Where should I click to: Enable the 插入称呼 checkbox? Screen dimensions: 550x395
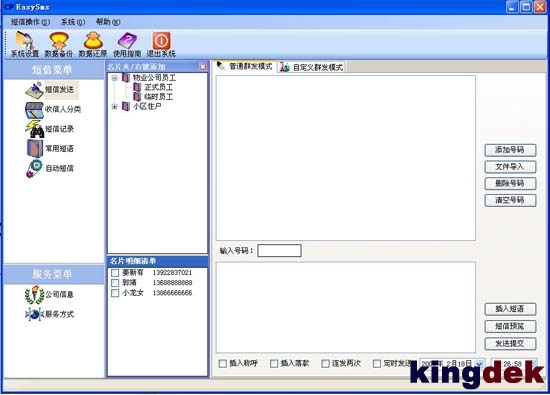(223, 364)
